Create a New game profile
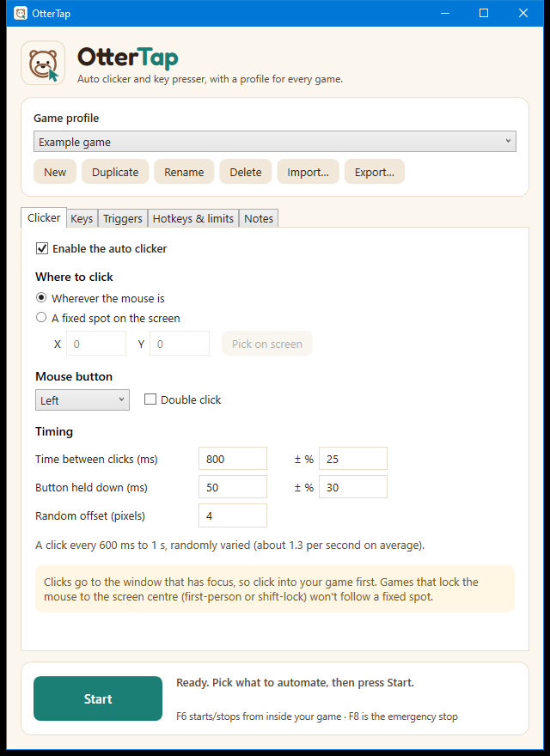 [55, 172]
